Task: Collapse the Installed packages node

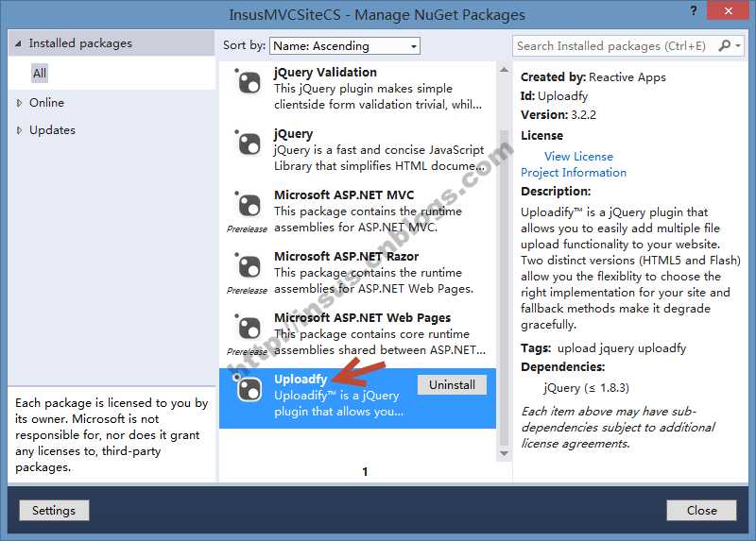Action: (x=18, y=43)
